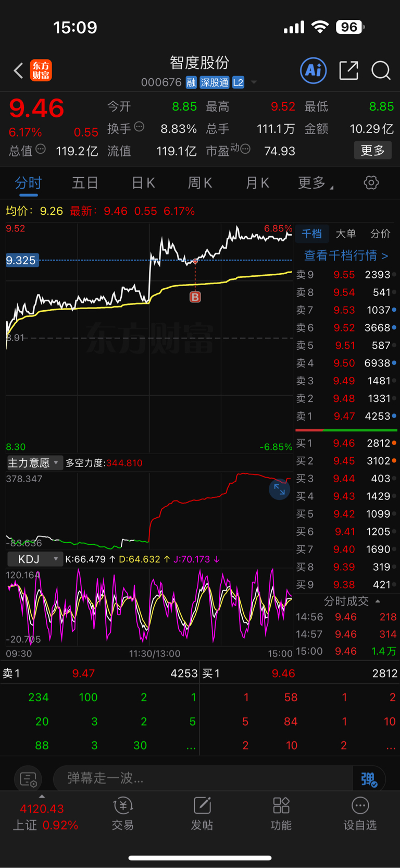Open 查看千档行情 link
The width and height of the screenshot is (400, 868).
click(346, 255)
